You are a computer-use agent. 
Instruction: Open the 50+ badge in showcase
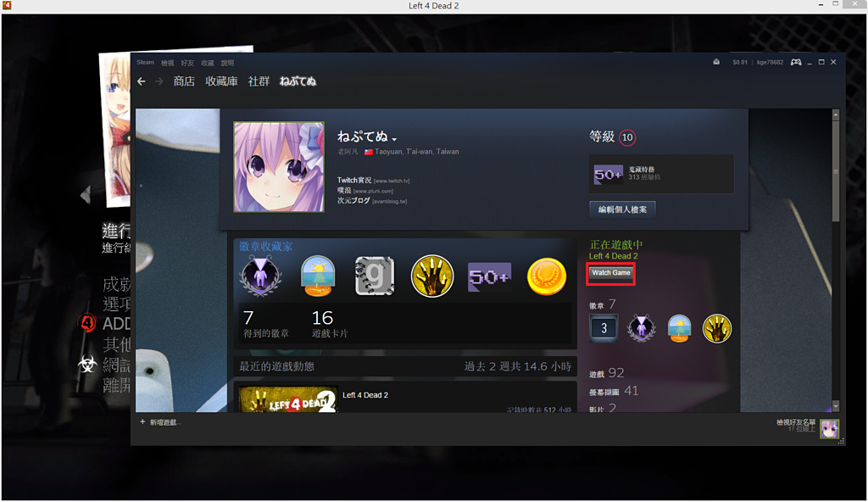[x=489, y=276]
